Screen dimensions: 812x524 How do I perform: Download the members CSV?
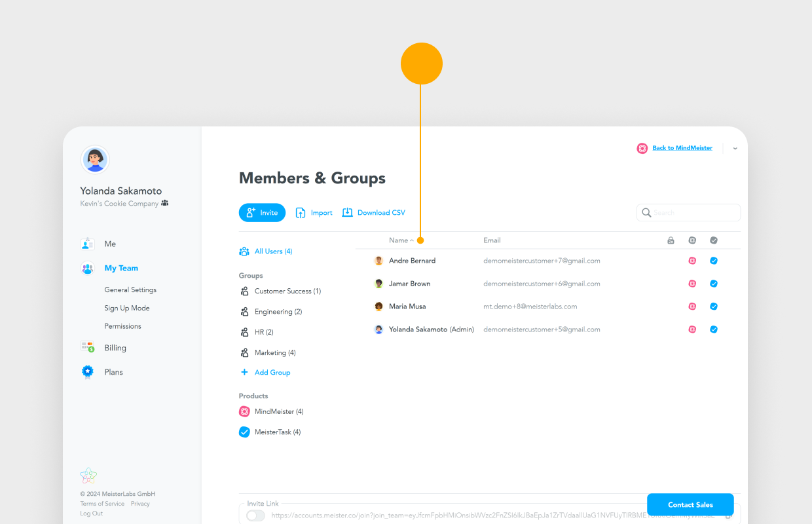click(374, 213)
